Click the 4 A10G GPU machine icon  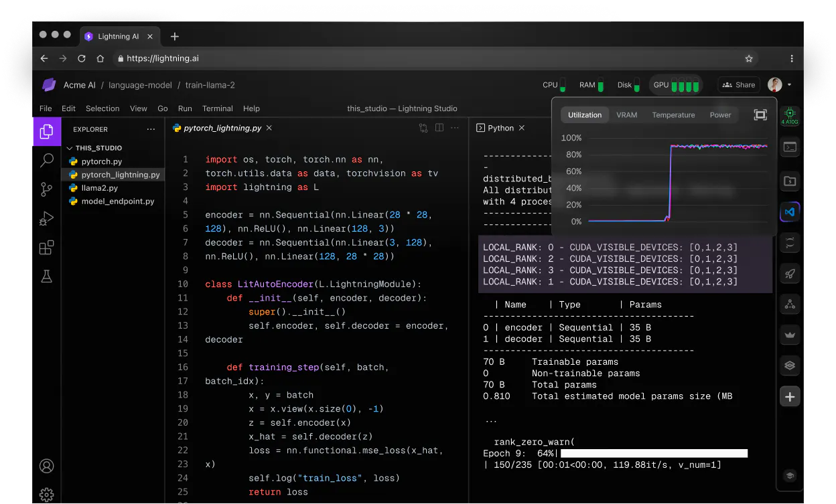[790, 115]
